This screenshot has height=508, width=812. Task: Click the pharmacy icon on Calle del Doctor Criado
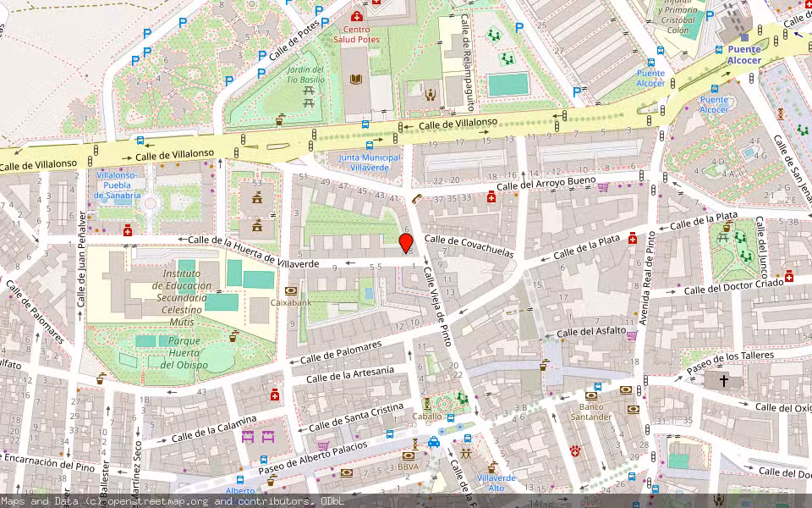click(788, 276)
